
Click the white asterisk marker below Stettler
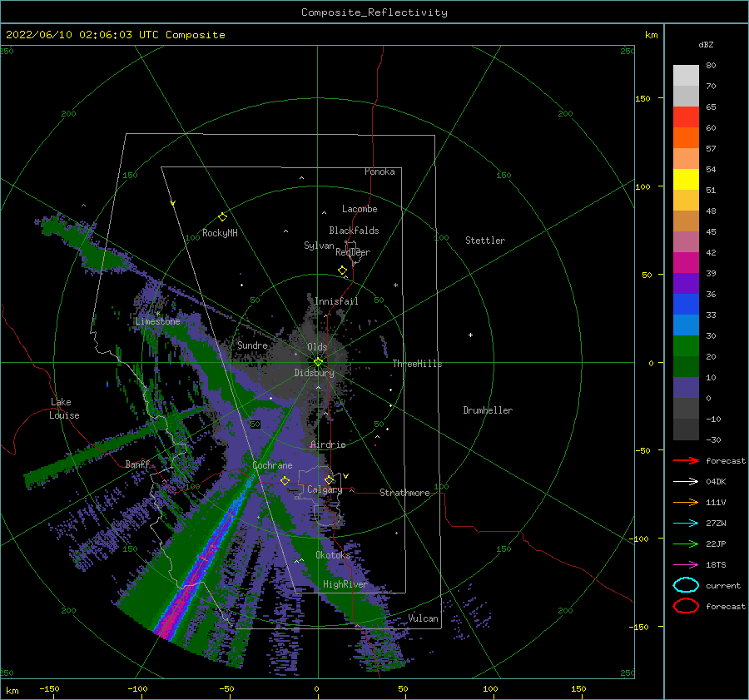[x=395, y=285]
